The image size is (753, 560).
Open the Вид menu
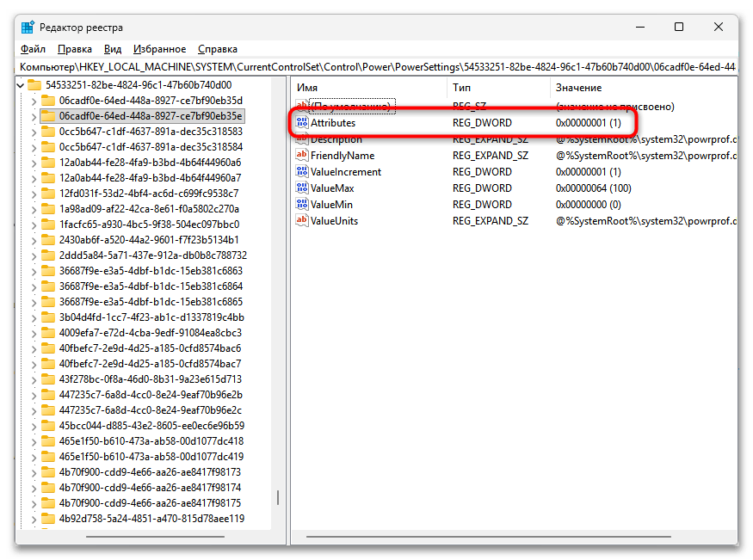click(x=113, y=49)
